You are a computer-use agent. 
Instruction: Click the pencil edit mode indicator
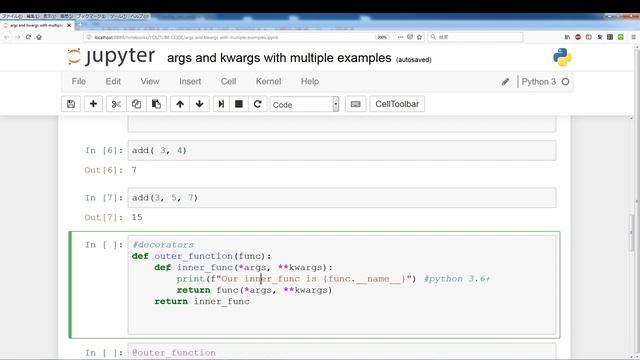click(x=505, y=82)
